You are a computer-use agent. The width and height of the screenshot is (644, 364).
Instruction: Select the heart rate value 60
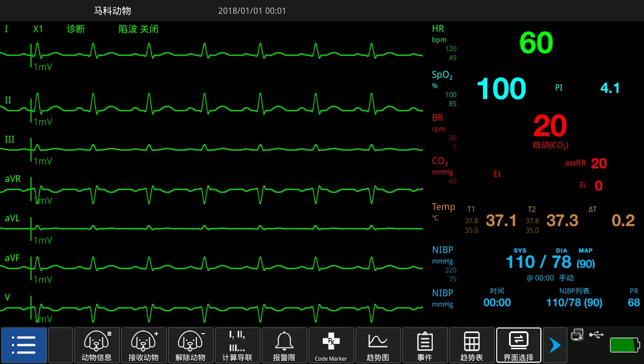tap(536, 43)
